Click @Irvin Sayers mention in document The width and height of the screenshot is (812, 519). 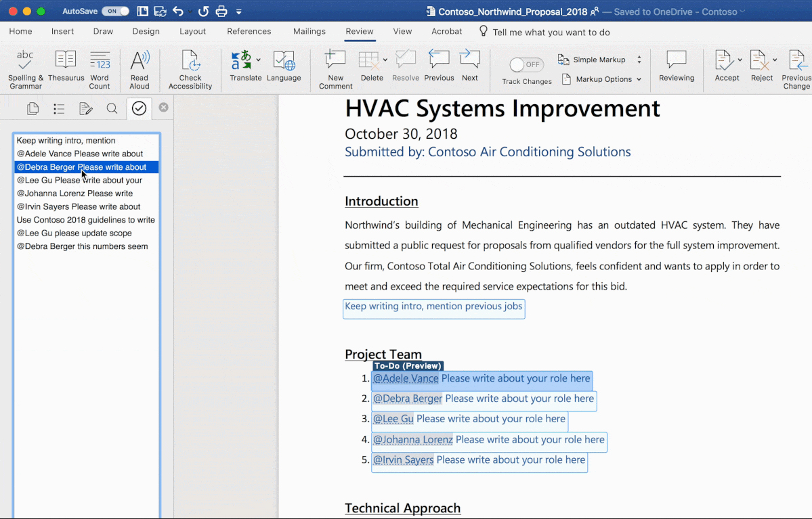click(403, 459)
